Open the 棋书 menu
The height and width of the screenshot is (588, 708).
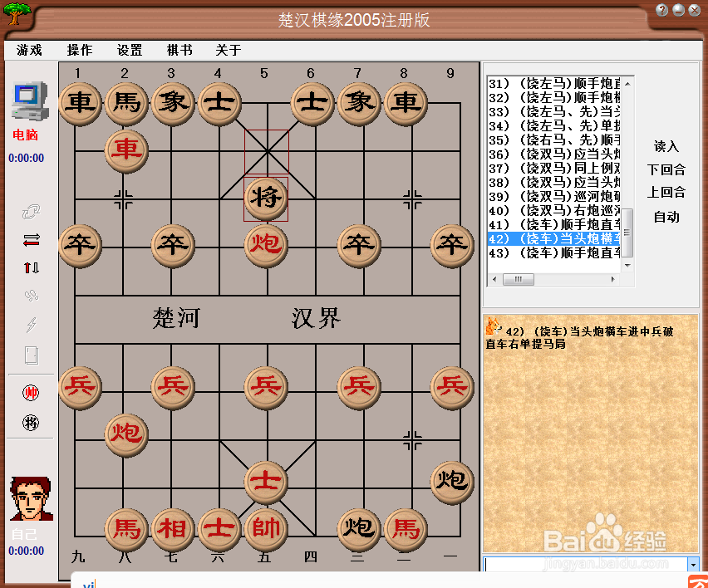pyautogui.click(x=179, y=50)
